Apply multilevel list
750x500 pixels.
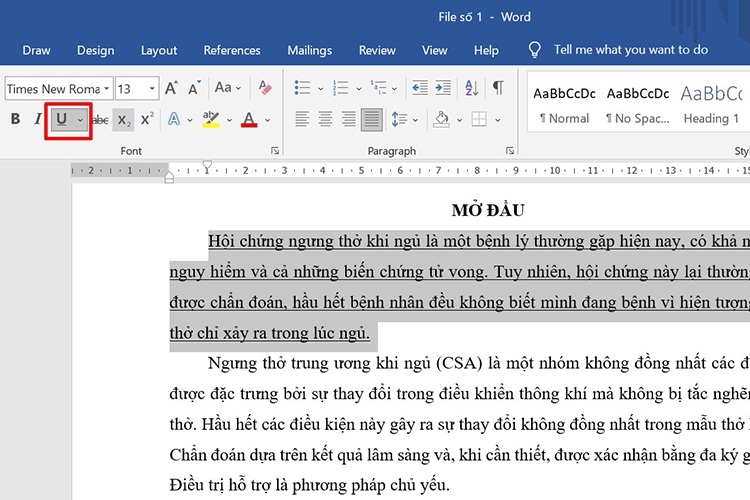(378, 88)
